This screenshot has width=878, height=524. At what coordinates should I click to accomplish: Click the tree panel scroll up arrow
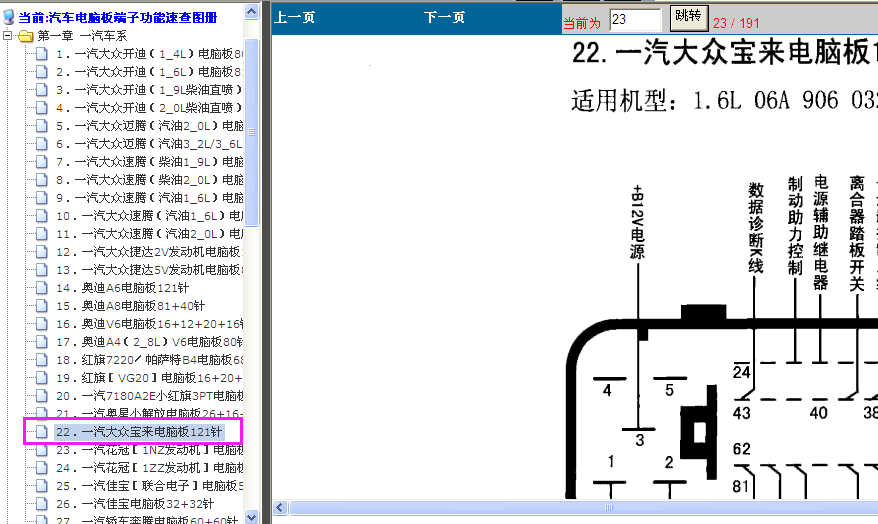tap(252, 11)
